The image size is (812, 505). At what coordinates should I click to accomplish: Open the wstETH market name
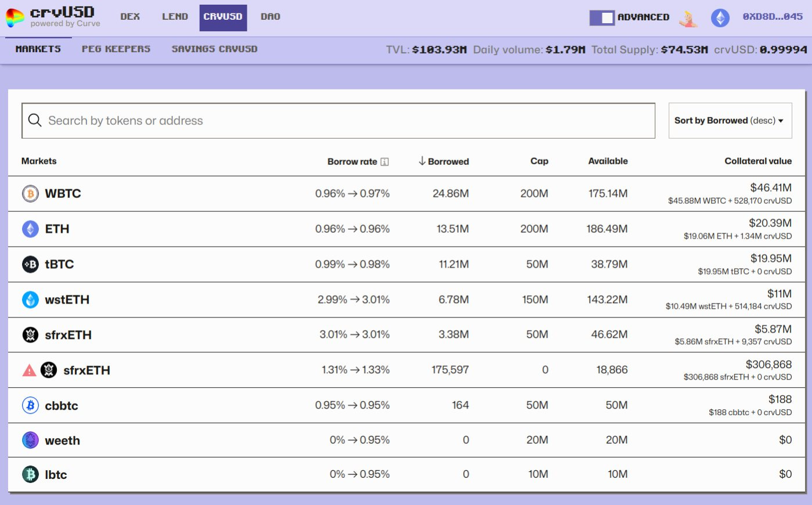[67, 300]
